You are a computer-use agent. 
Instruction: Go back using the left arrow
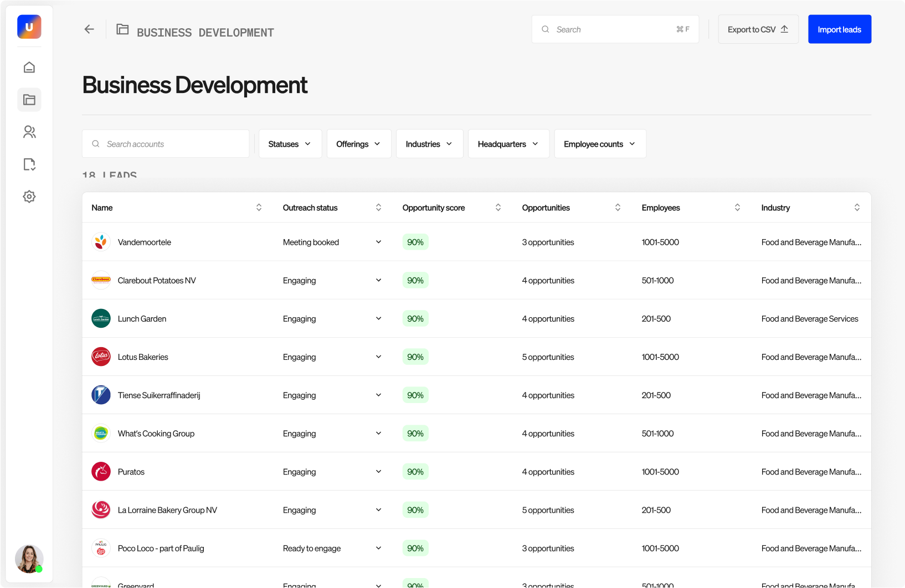89,29
